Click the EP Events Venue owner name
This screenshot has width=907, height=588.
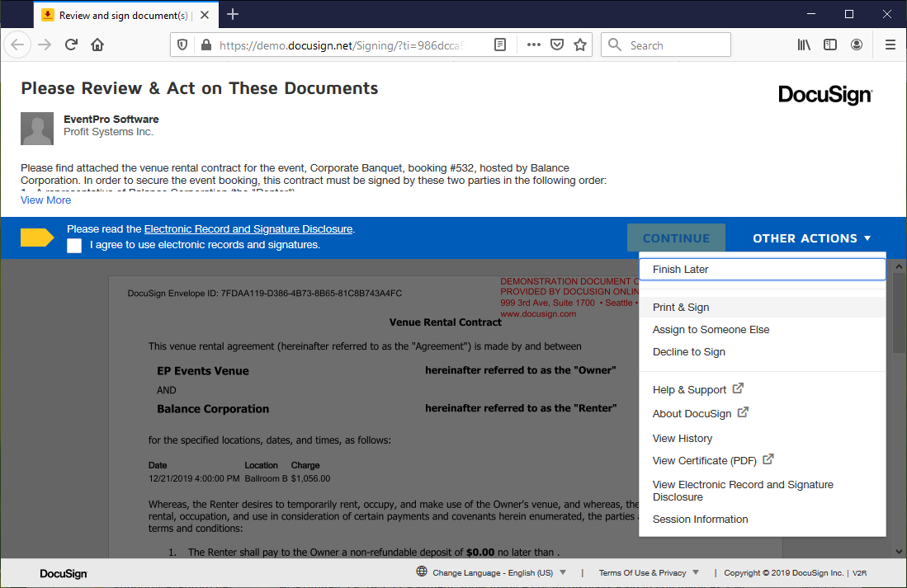pyautogui.click(x=203, y=371)
